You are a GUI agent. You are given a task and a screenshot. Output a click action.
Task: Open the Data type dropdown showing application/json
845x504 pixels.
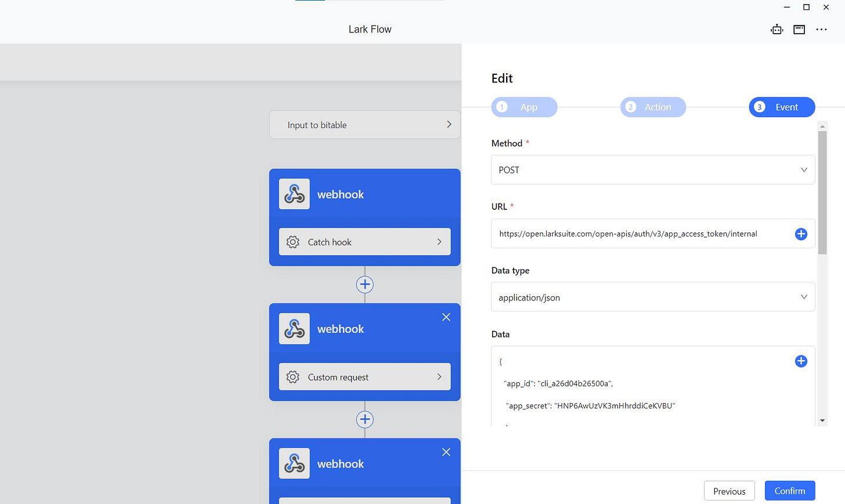(653, 297)
